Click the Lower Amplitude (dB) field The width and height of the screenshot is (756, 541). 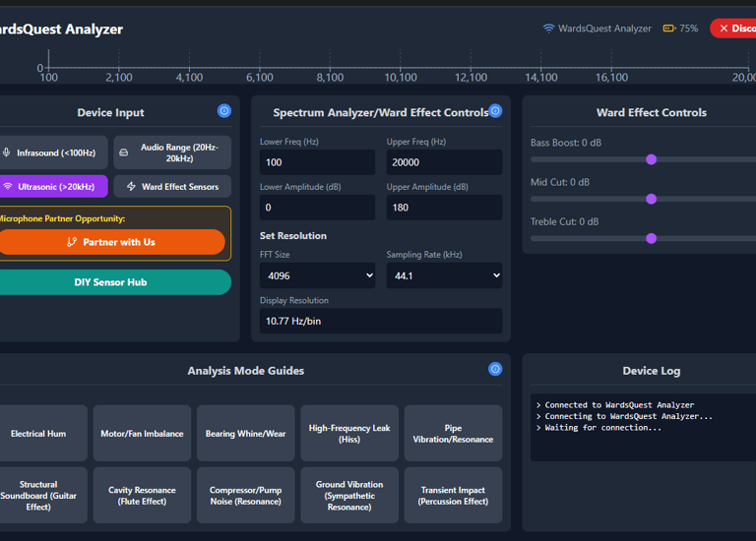tap(318, 208)
